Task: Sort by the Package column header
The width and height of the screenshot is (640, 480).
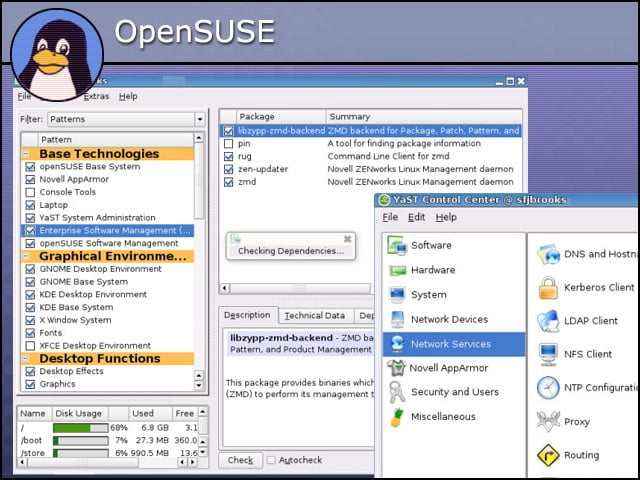Action: point(281,117)
